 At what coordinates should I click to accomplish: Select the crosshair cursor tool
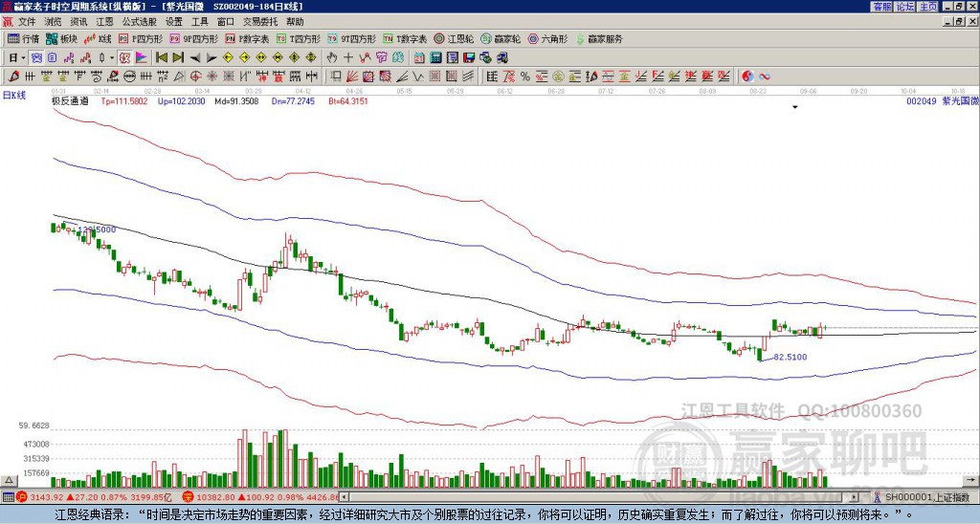click(x=348, y=57)
